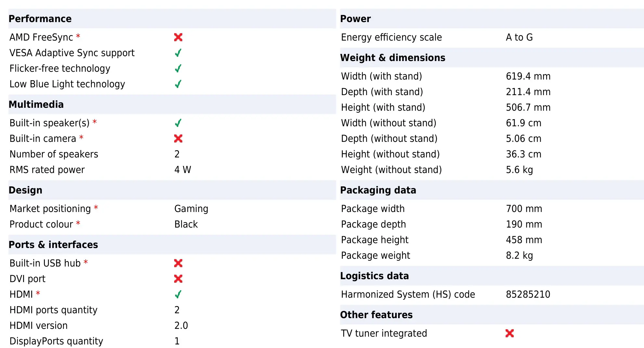The image size is (644, 348).
Task: Click the Packaging data section heading
Action: (378, 190)
